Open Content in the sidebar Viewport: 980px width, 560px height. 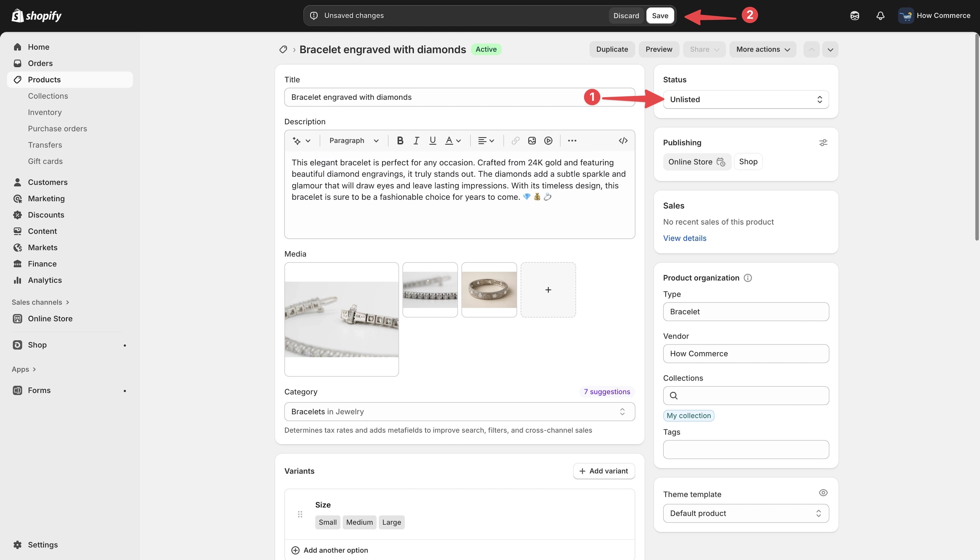[70, 231]
